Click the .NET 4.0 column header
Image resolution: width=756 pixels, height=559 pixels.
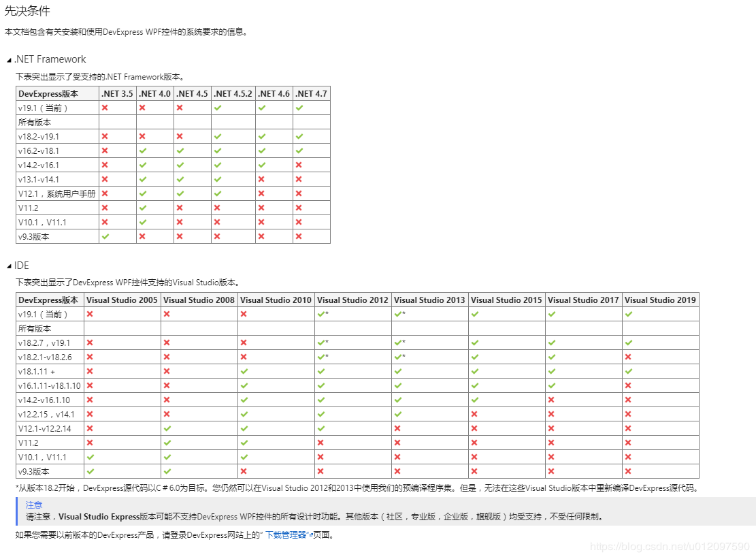click(154, 93)
